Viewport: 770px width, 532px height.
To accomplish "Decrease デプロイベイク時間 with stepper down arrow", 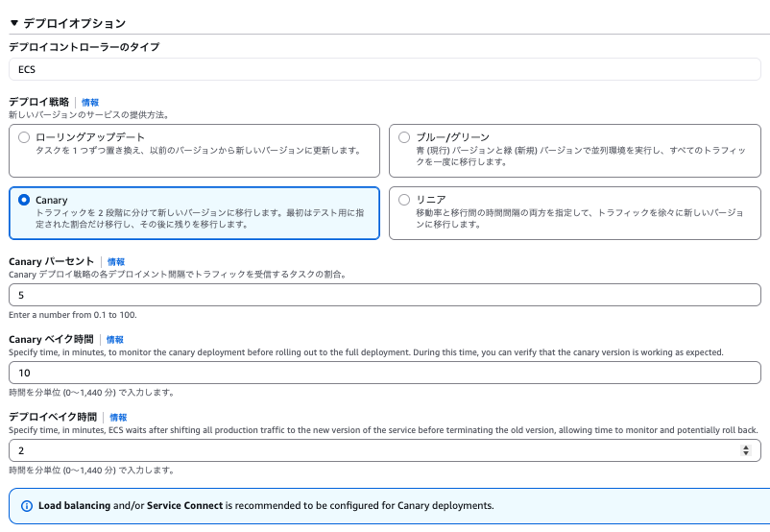I will [x=747, y=454].
